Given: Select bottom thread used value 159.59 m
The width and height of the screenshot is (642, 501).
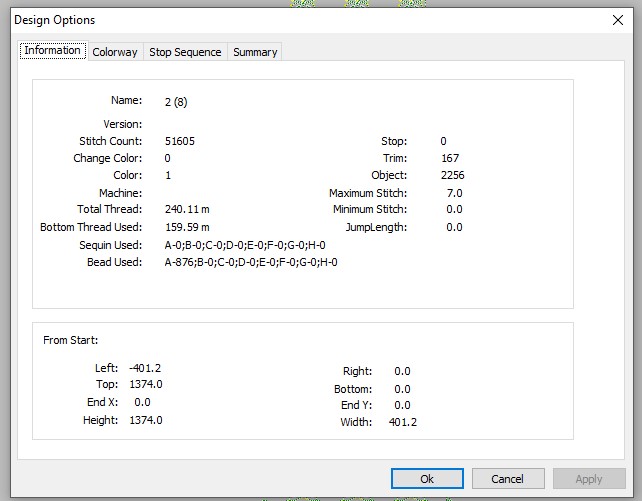Looking at the screenshot, I should click(187, 227).
